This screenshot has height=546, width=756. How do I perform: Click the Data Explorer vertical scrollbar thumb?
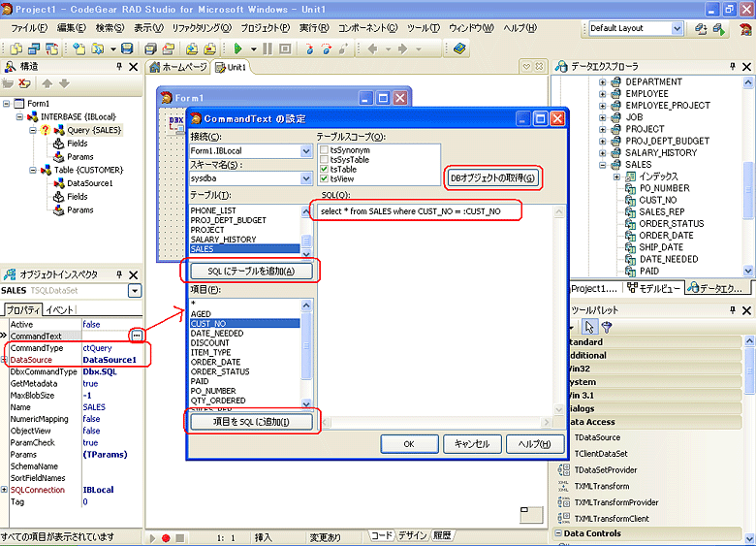coord(748,189)
